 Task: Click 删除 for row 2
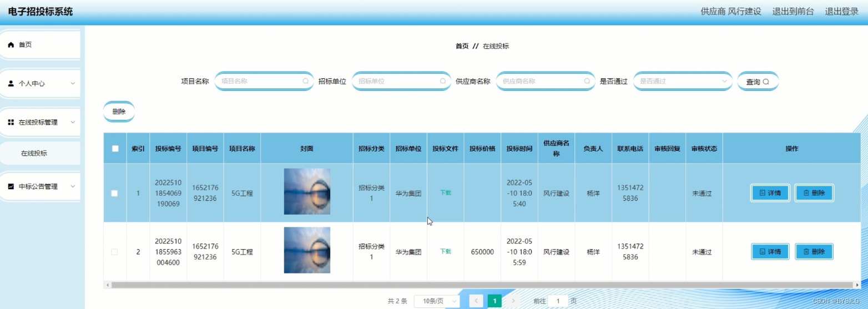(814, 251)
